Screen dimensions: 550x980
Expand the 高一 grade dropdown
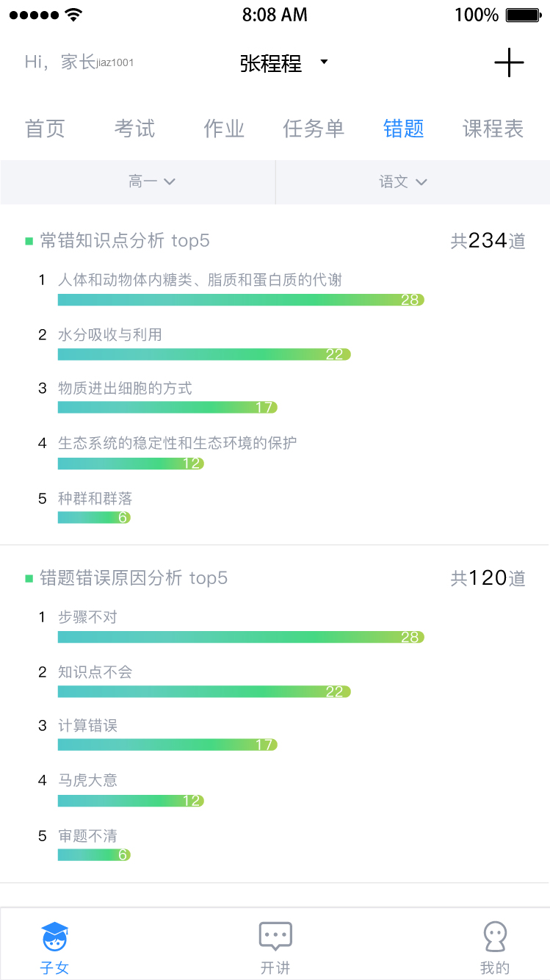(151, 182)
